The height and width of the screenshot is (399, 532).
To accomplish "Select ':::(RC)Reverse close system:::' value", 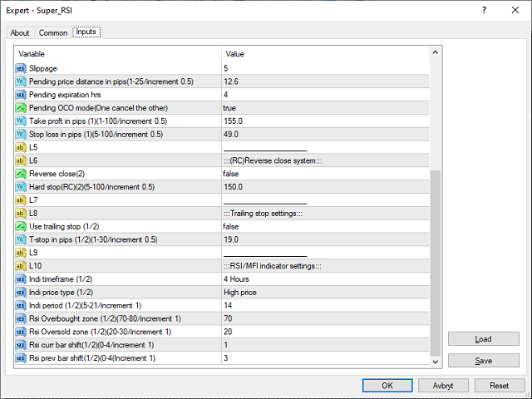I will click(x=273, y=160).
